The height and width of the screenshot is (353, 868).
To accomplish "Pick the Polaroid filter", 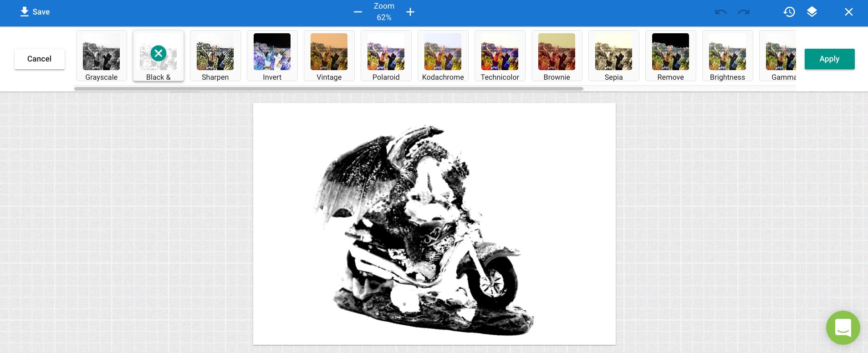I will pos(386,56).
